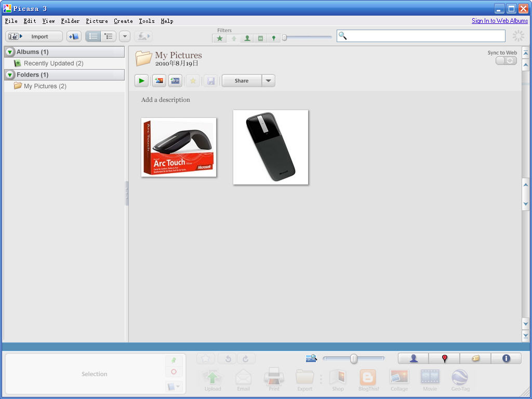This screenshot has height=399, width=532.
Task: Click the thumbnail size slider at bottom
Action: pos(353,358)
